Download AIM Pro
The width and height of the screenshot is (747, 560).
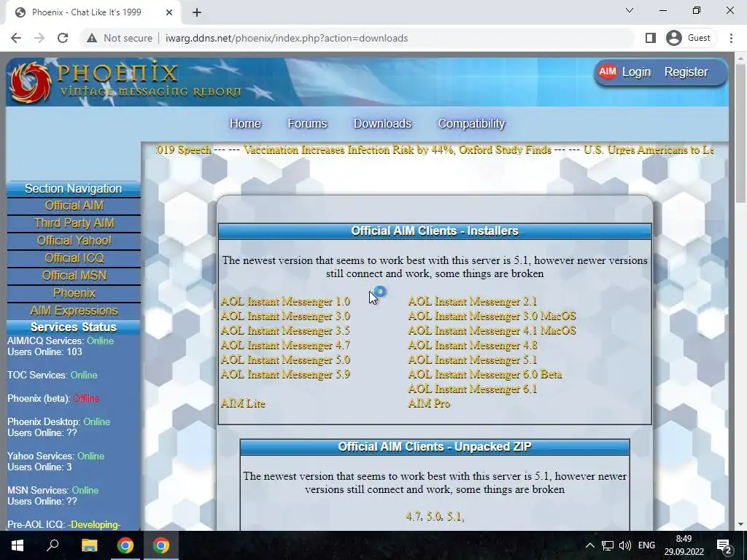(x=429, y=403)
